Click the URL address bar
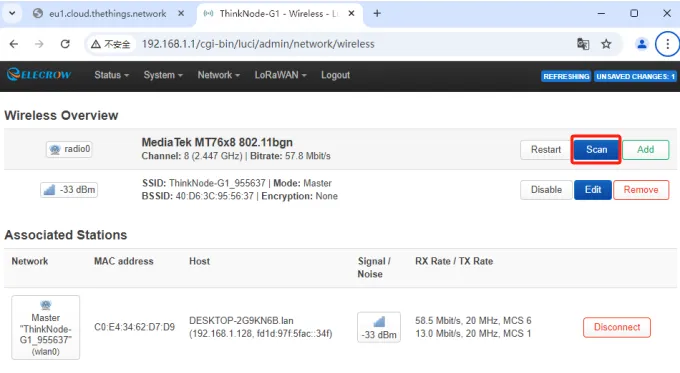 330,44
